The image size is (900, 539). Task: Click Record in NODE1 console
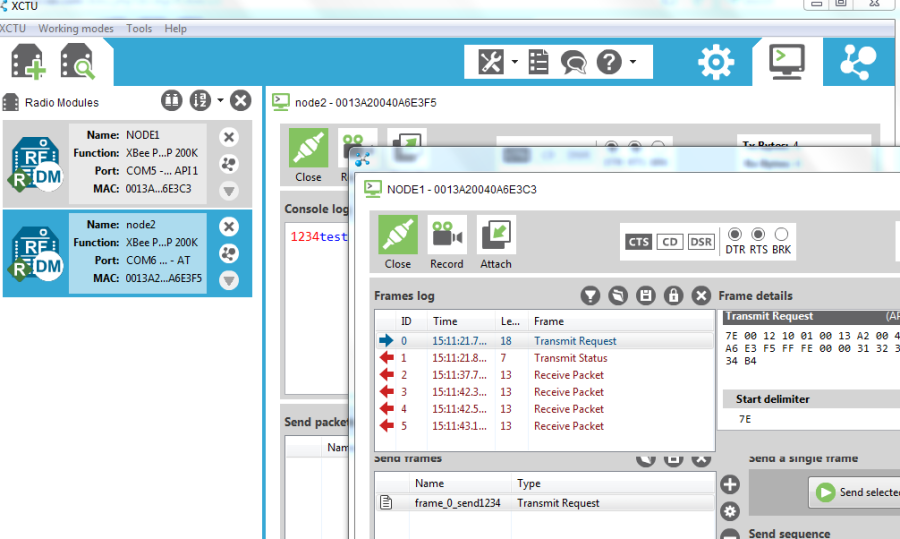[447, 242]
